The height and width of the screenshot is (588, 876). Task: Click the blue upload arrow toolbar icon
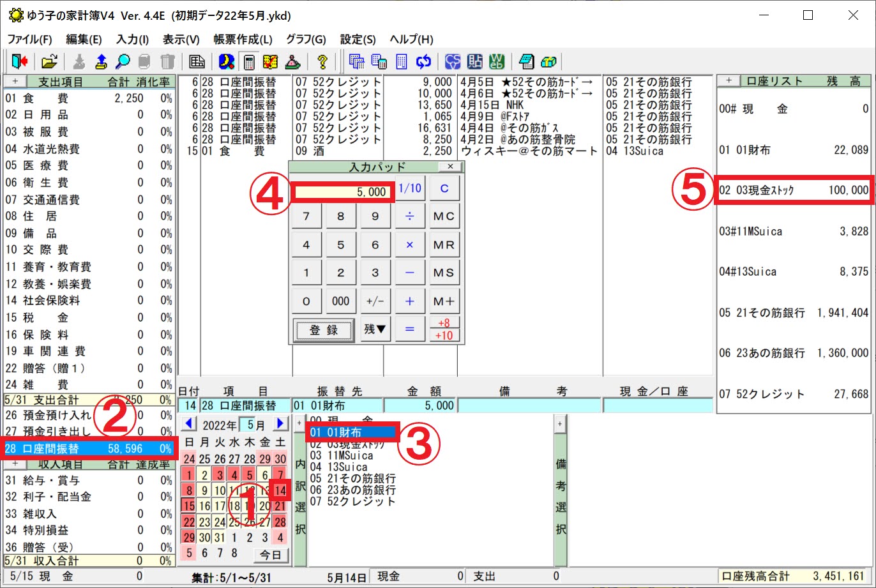point(101,62)
